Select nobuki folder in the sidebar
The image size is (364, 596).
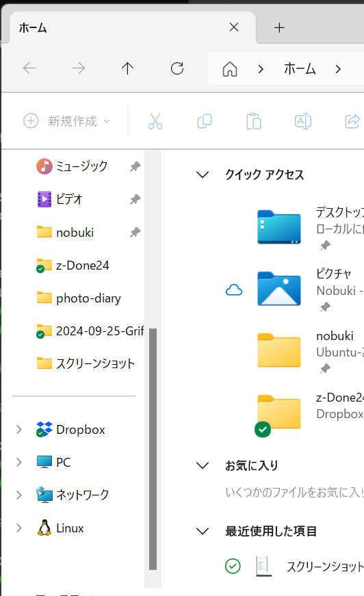(x=66, y=232)
